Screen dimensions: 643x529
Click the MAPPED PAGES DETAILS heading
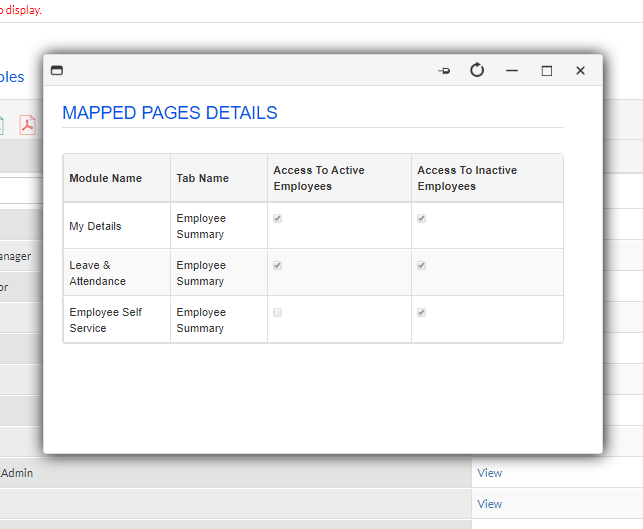[170, 113]
